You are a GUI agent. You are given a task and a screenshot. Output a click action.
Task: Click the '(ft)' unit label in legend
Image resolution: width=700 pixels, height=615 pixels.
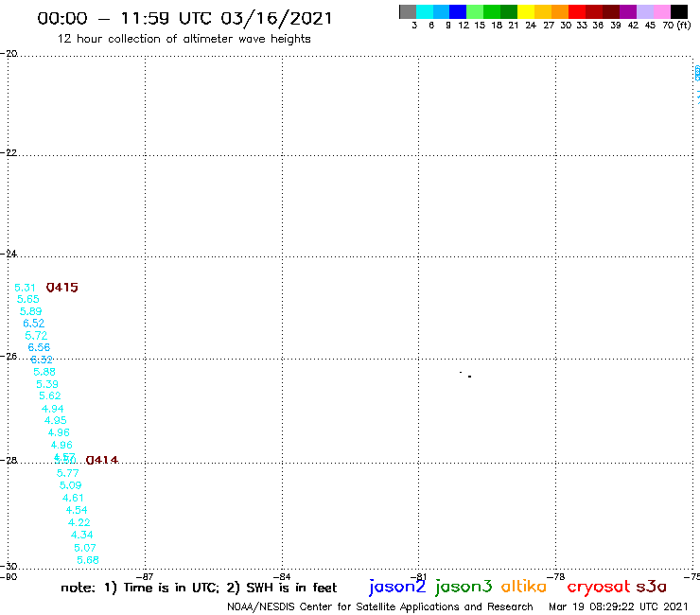pyautogui.click(x=684, y=25)
